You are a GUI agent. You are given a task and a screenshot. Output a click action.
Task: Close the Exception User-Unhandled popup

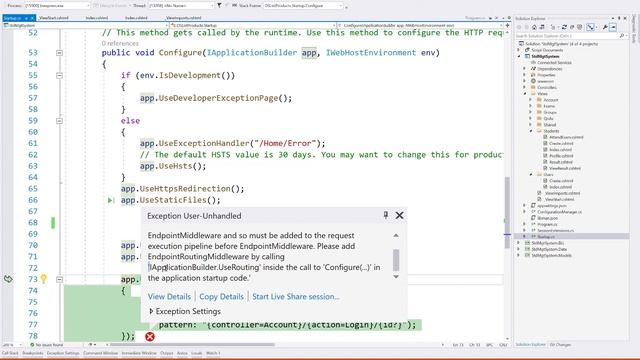(399, 216)
